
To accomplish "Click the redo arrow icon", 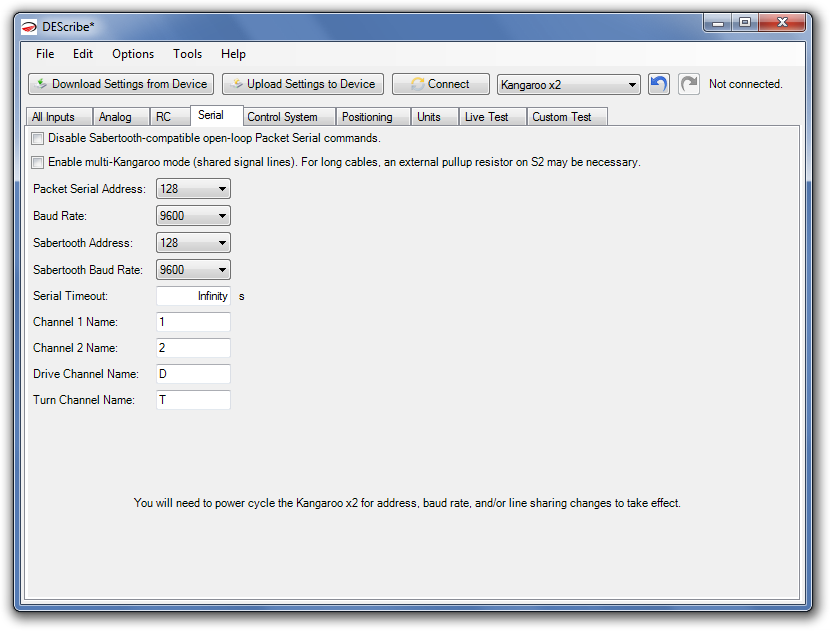I will pyautogui.click(x=688, y=84).
